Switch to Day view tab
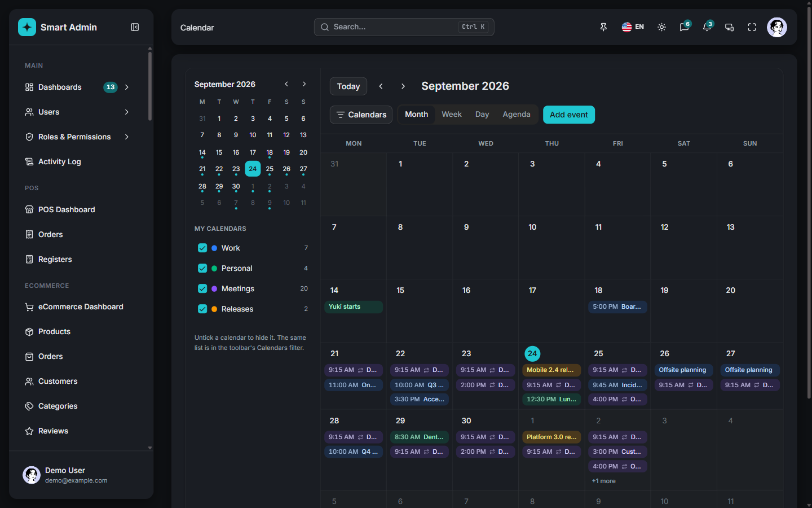This screenshot has width=812, height=508. coord(482,114)
